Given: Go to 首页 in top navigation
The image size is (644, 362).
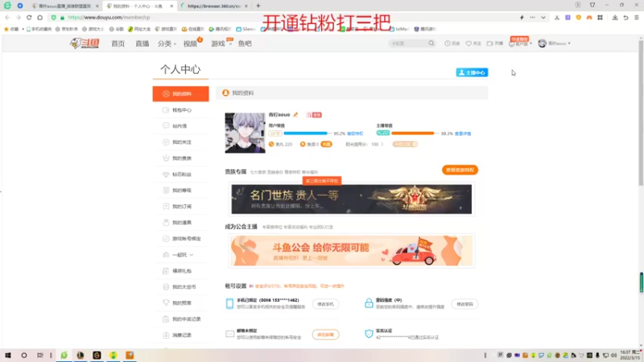Looking at the screenshot, I should pyautogui.click(x=118, y=43).
